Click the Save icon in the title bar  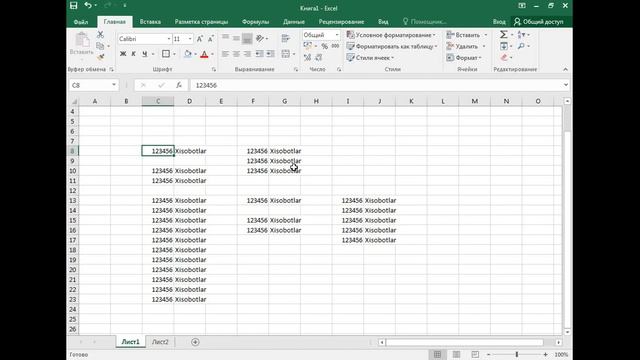click(73, 6)
